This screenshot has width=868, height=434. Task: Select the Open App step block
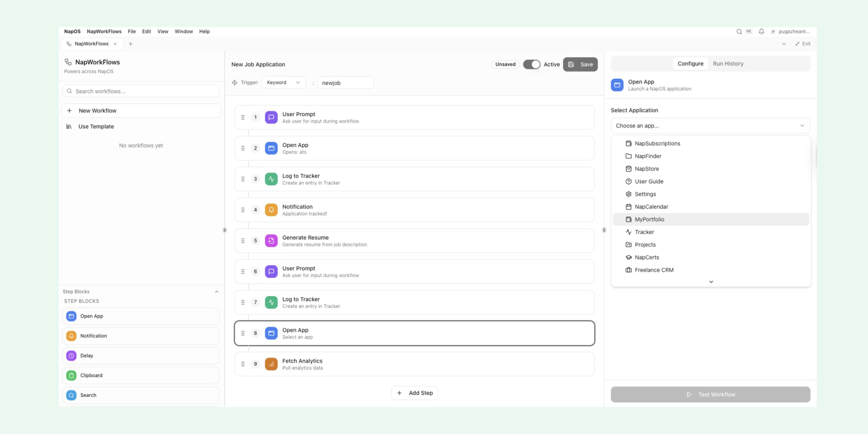coord(141,316)
